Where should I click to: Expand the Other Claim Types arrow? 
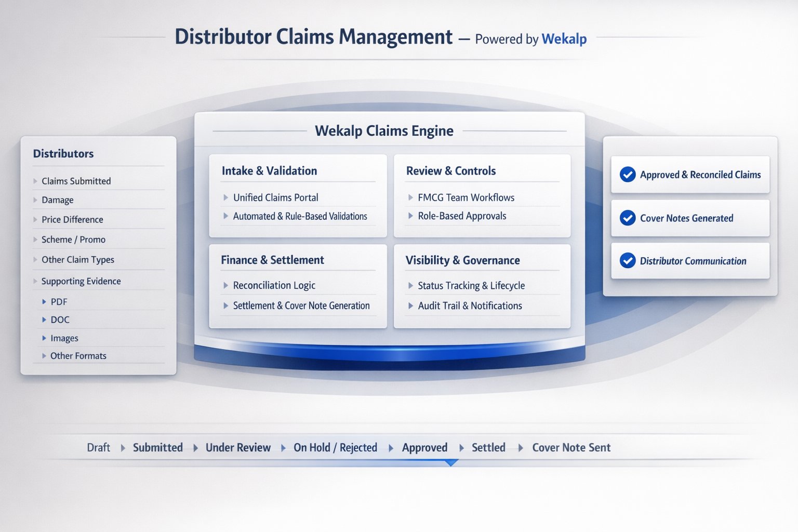click(35, 259)
